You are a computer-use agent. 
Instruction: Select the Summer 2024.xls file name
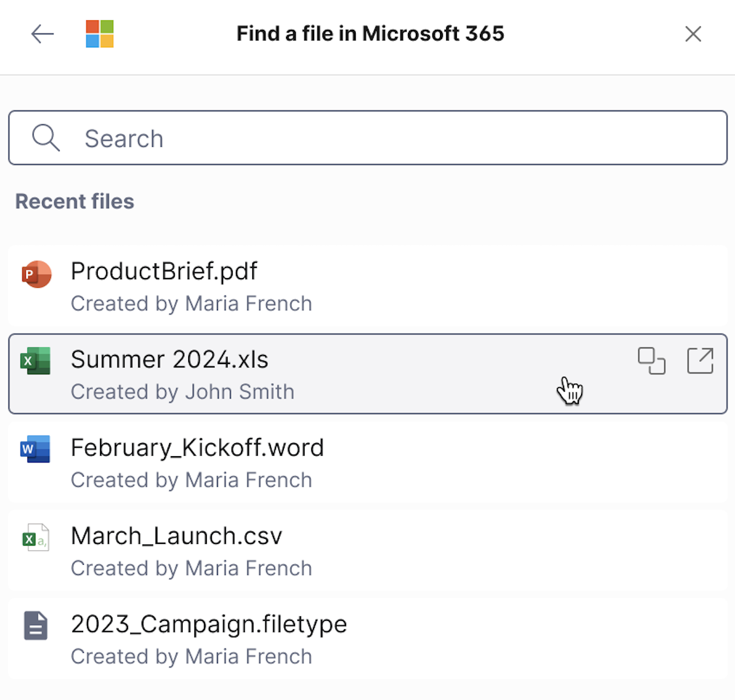click(170, 360)
